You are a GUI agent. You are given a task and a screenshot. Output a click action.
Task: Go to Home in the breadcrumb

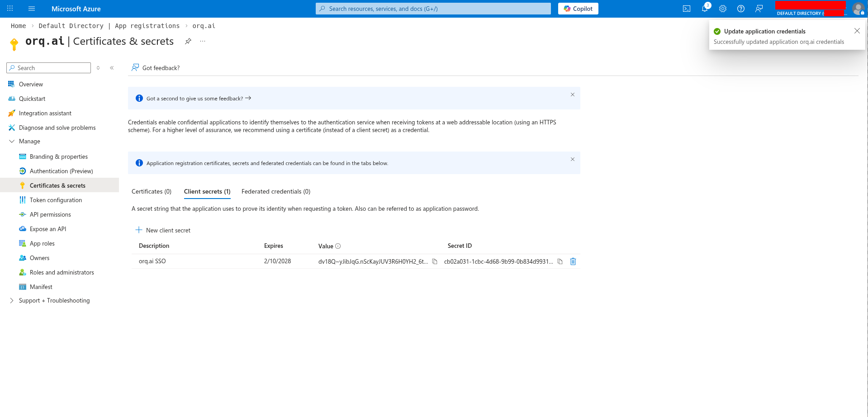19,26
